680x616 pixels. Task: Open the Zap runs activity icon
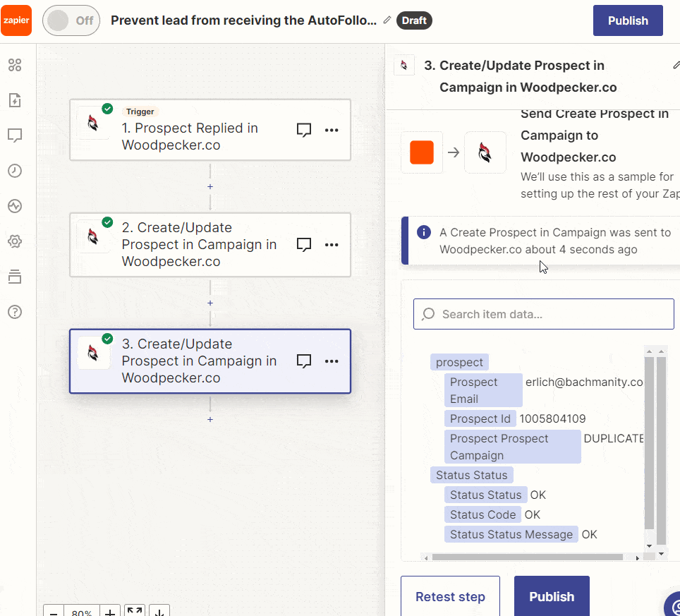[x=15, y=206]
